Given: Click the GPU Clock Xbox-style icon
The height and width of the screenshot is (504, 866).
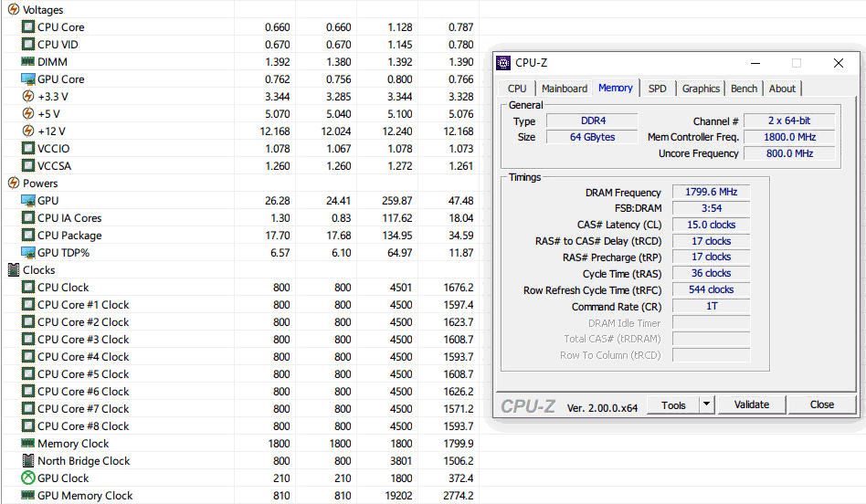Looking at the screenshot, I should click(x=27, y=478).
